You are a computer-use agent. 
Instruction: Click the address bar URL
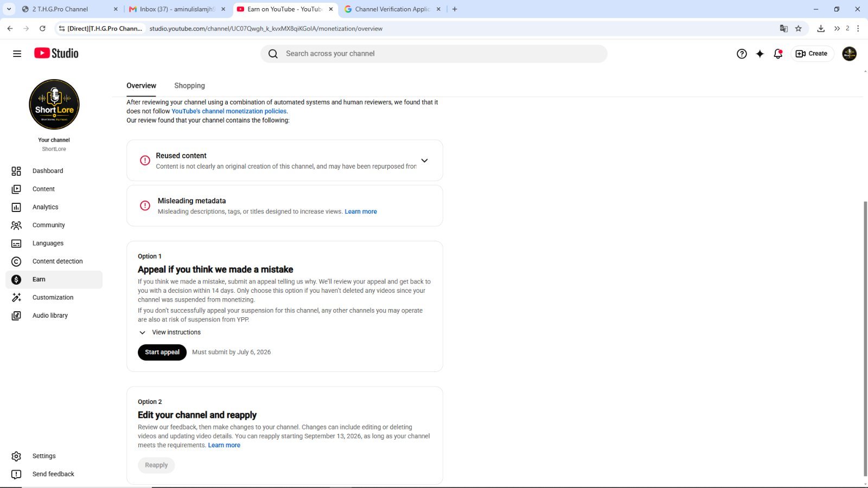tap(266, 29)
